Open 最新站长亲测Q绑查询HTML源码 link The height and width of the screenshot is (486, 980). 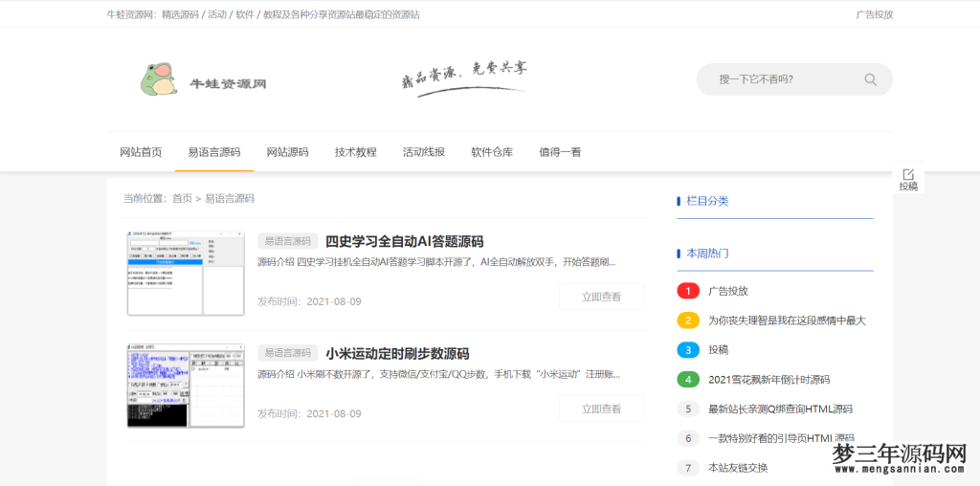780,409
